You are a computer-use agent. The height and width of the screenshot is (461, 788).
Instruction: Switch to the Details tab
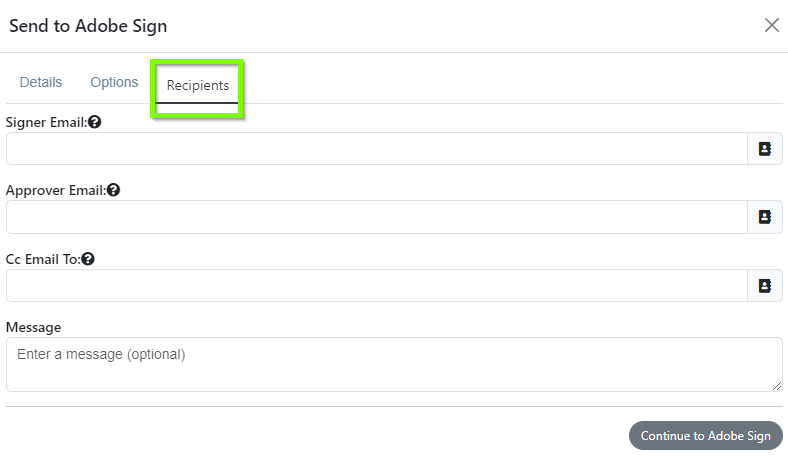click(x=41, y=82)
